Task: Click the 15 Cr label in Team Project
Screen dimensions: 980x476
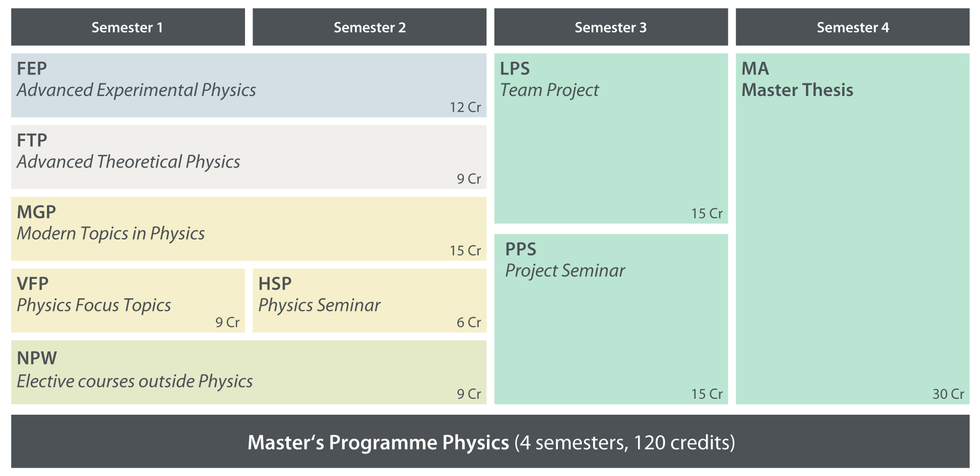Action: (x=706, y=213)
